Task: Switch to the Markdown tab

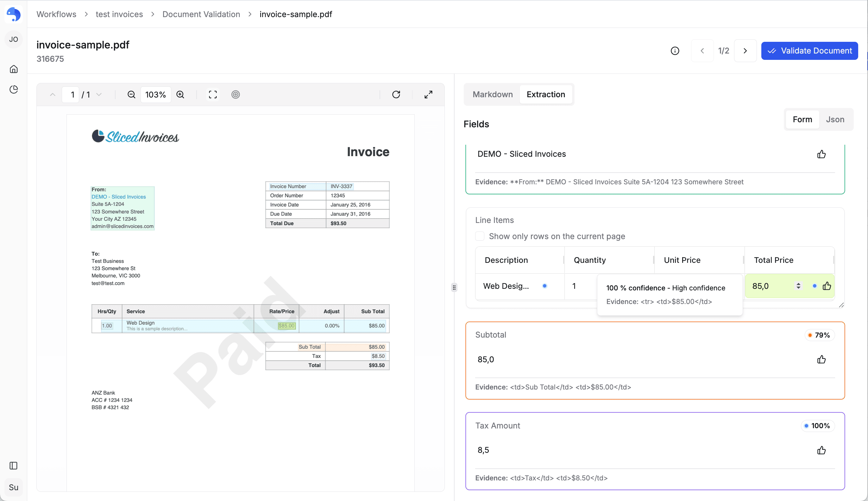Action: click(x=492, y=94)
